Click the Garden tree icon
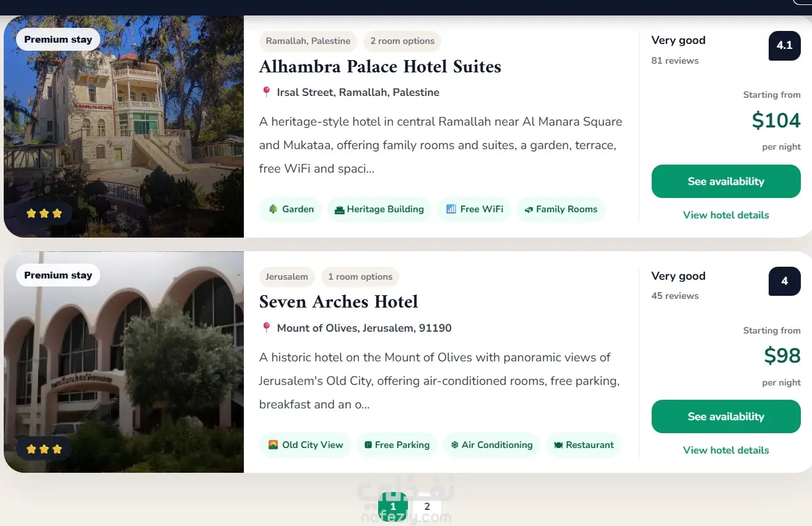Screen dimensions: 812x526 pos(273,209)
